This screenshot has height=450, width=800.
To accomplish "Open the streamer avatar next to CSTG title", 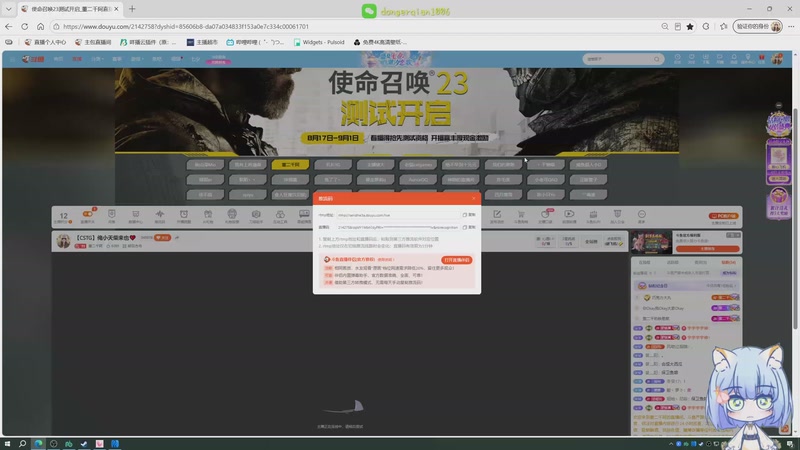I will [63, 241].
